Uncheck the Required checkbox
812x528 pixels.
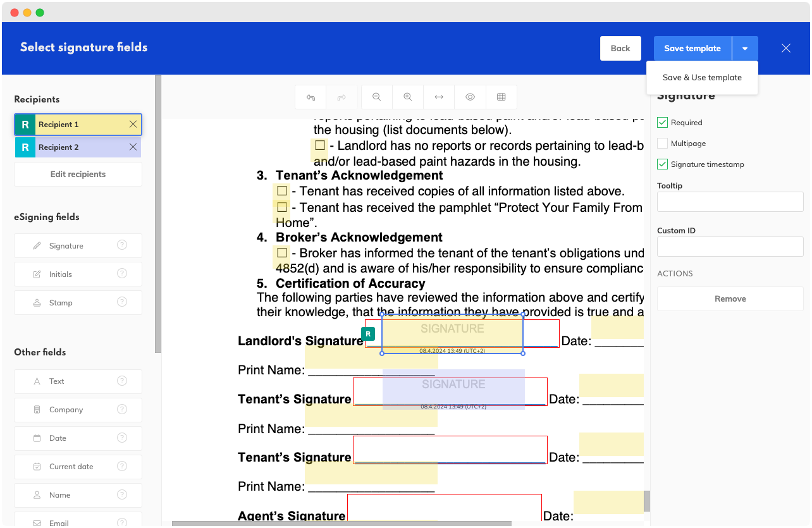(662, 123)
